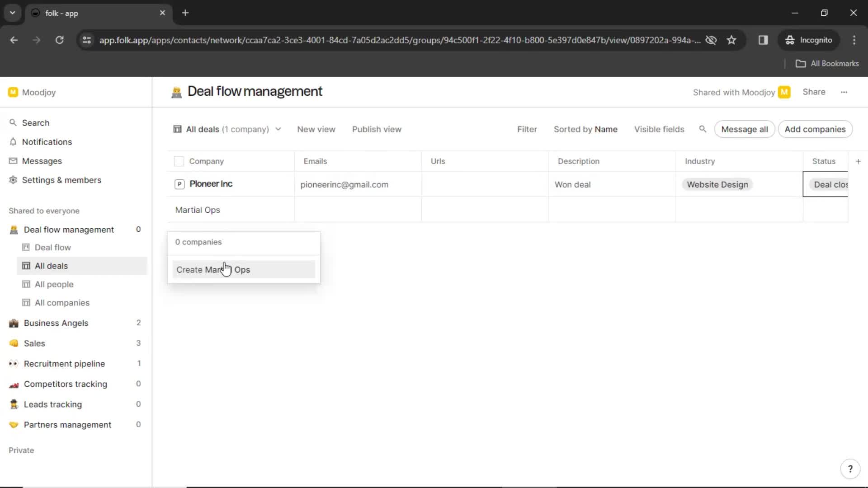Toggle the company checkbox in header
Screen dimensions: 868x488
pos(179,161)
